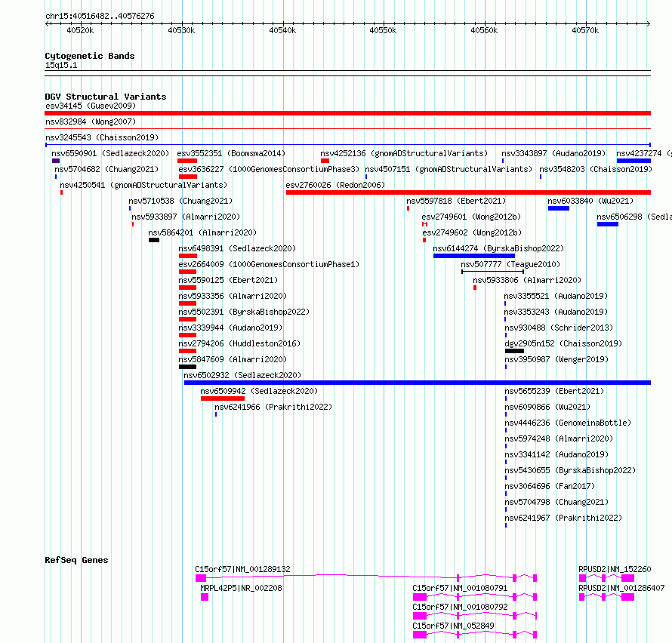Click C15orf57|NM_001080792 transcript label

point(460,607)
